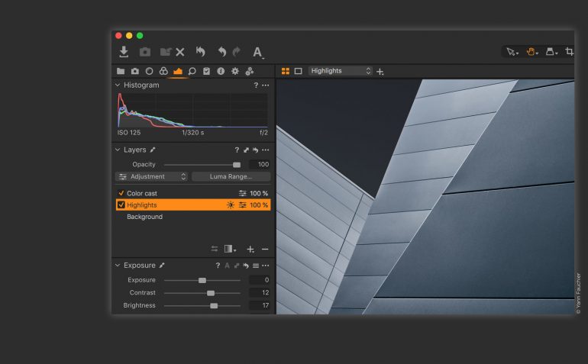Select the Background layer
This screenshot has height=364, width=588.
pyautogui.click(x=144, y=217)
